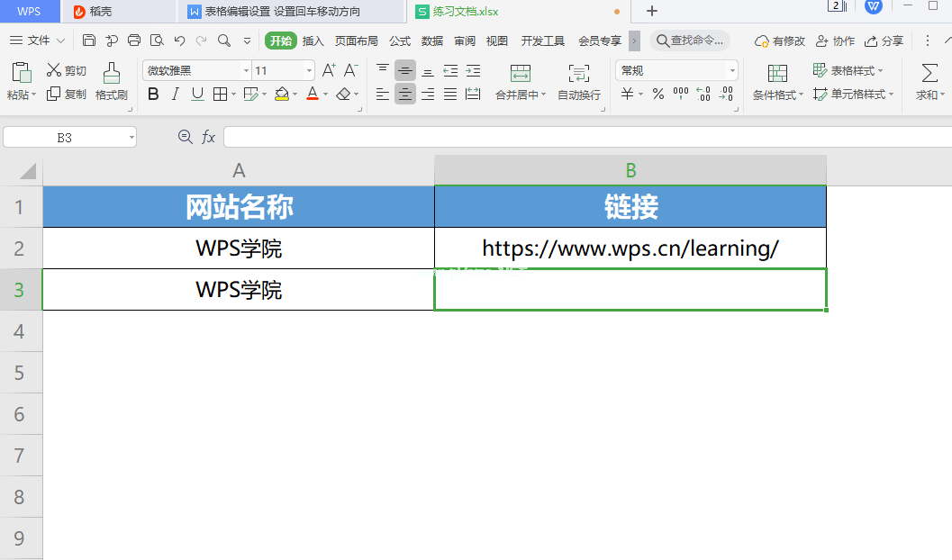Click the export to PDF icon
Screen dimensions: 952x560
point(112,41)
